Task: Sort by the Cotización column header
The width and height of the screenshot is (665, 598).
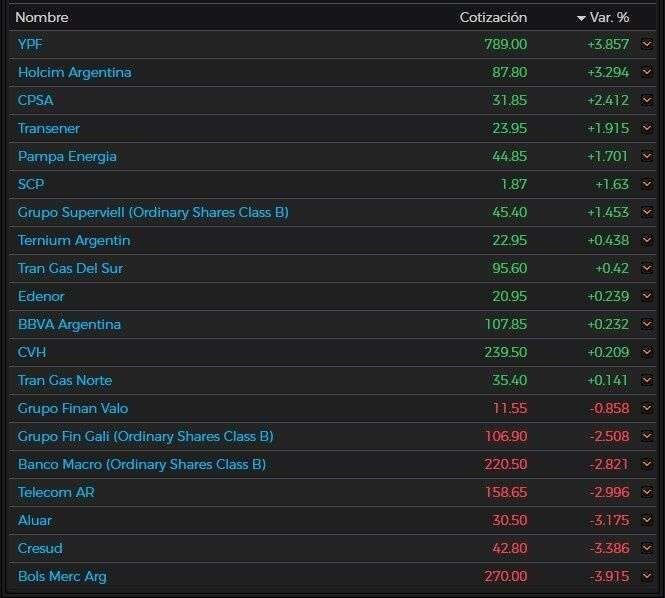Action: pyautogui.click(x=493, y=17)
